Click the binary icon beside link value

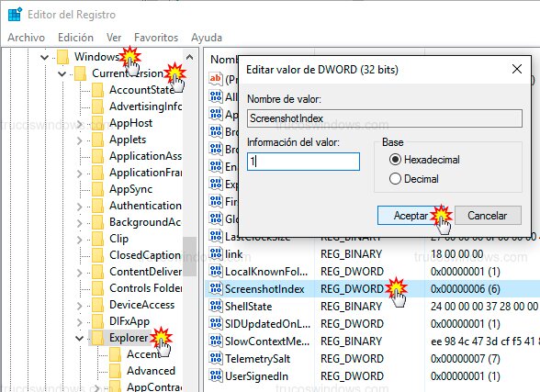pyautogui.click(x=216, y=254)
